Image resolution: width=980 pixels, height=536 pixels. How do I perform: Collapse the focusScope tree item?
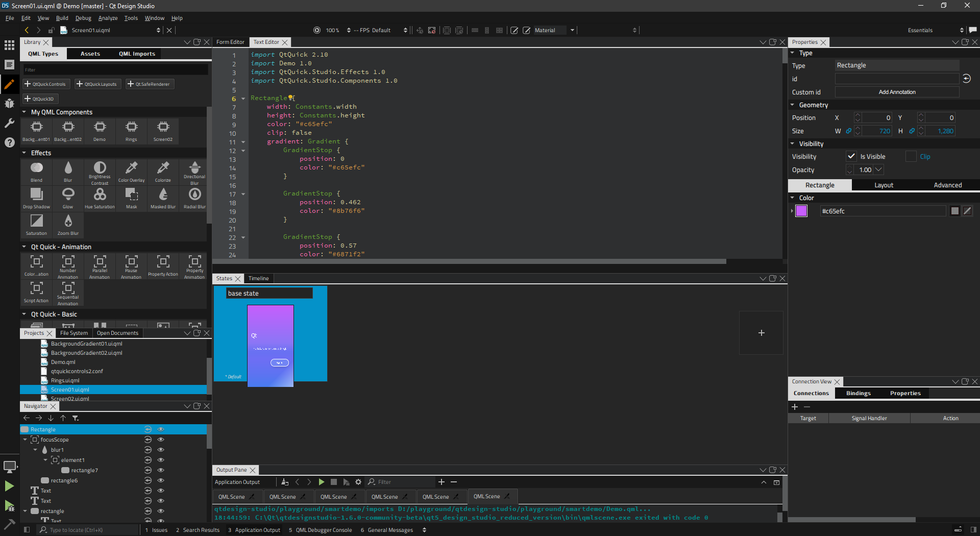click(25, 440)
